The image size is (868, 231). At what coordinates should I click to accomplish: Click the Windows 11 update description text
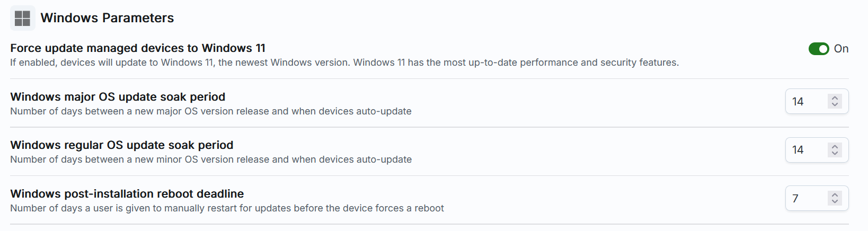point(344,63)
